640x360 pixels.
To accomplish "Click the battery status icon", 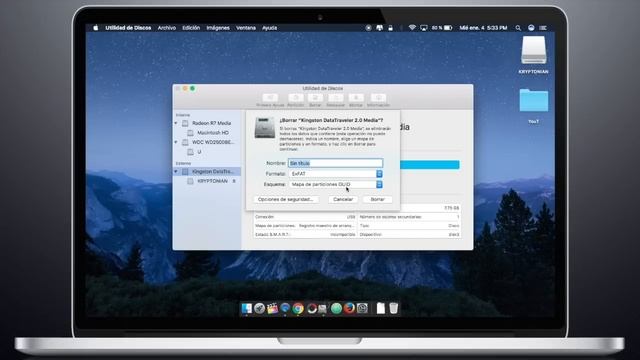I will click(x=448, y=28).
